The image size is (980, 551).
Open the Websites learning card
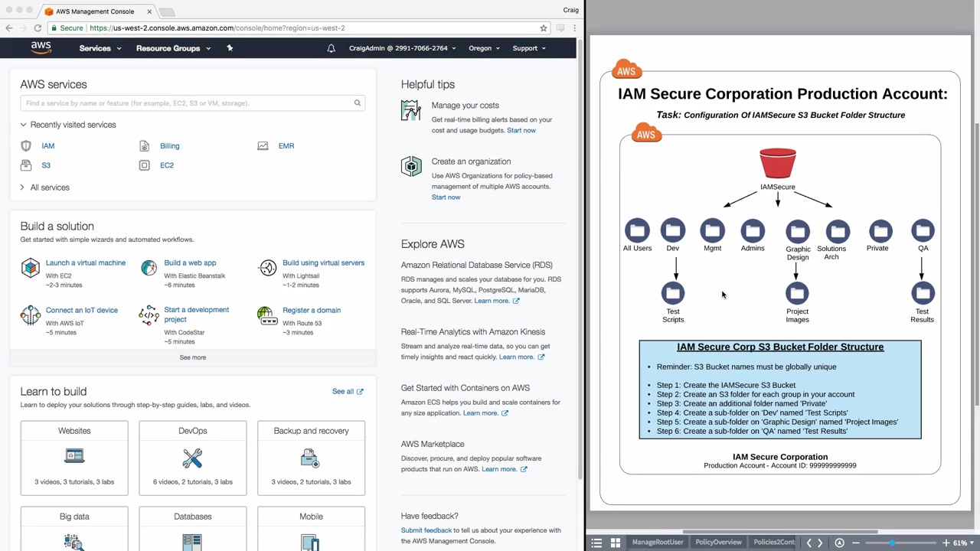click(x=74, y=458)
